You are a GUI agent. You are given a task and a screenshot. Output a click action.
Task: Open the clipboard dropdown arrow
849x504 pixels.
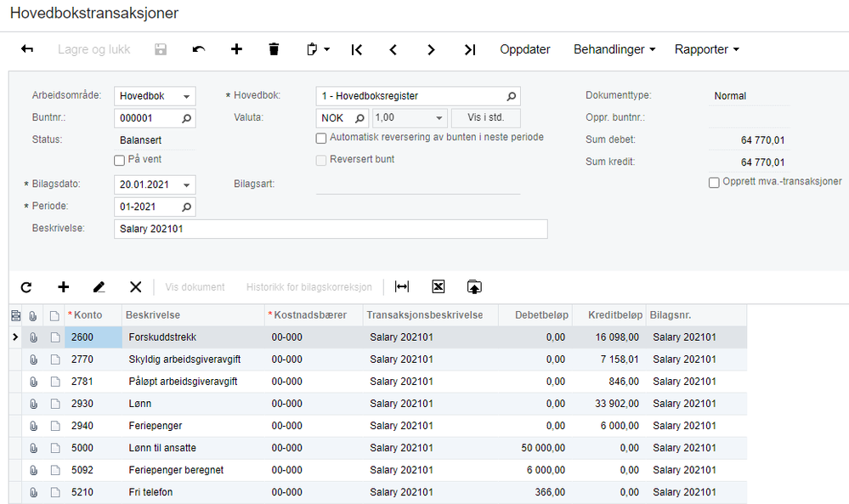click(326, 49)
